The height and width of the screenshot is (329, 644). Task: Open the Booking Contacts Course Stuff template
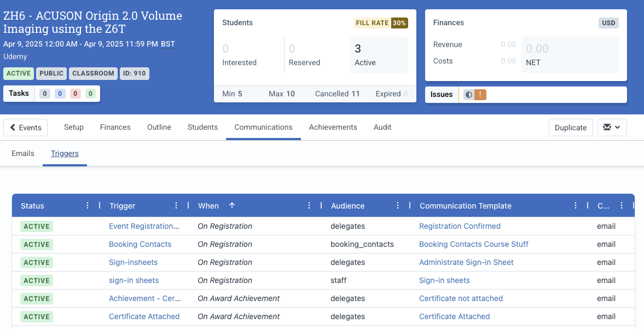[473, 244]
